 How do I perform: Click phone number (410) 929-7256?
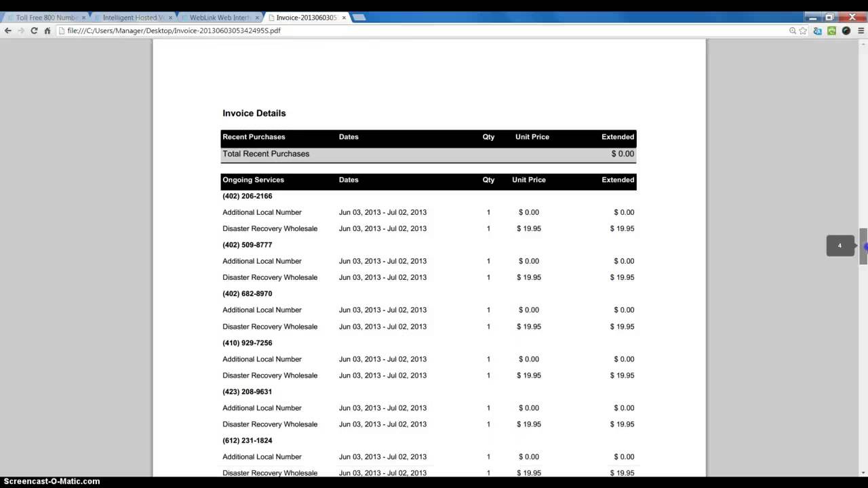[x=248, y=343]
